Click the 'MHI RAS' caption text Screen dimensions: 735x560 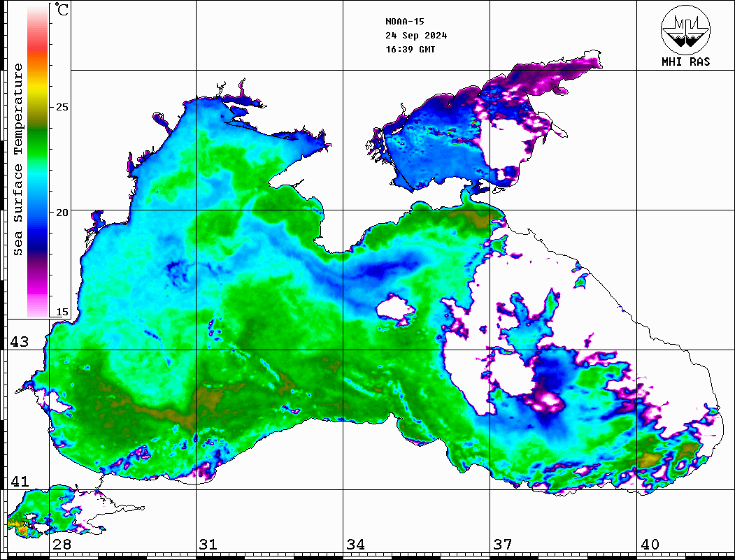686,62
